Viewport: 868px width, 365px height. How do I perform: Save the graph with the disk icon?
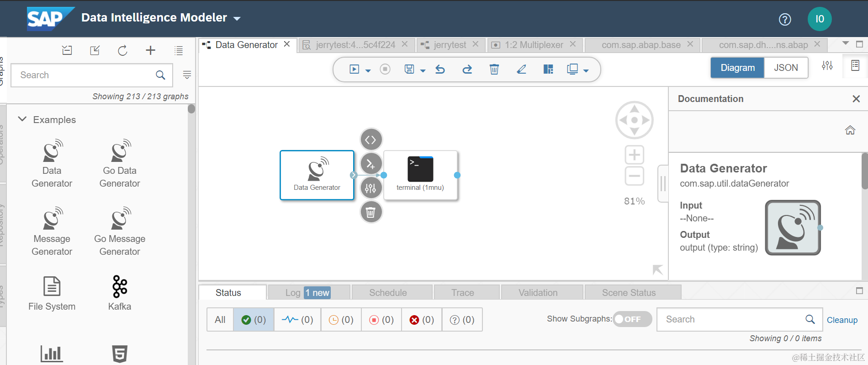tap(409, 69)
